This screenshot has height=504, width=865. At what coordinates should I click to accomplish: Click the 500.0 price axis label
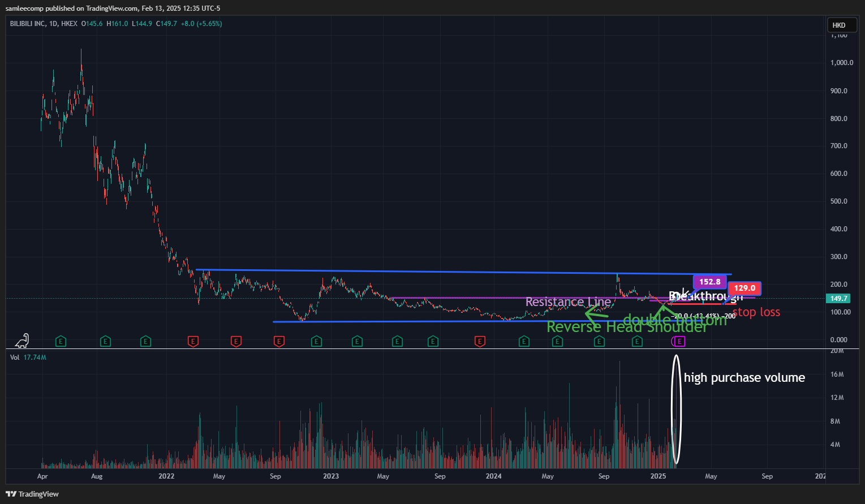pyautogui.click(x=839, y=201)
